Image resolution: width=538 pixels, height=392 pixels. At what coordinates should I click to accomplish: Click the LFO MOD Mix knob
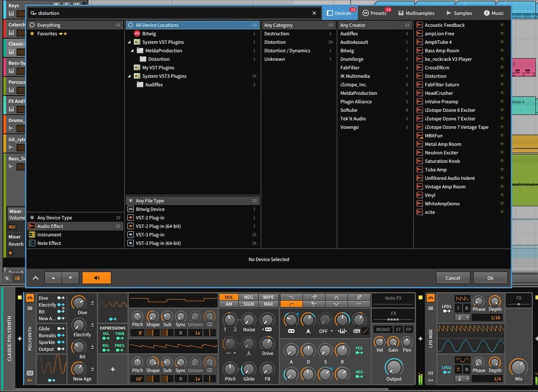(x=518, y=367)
